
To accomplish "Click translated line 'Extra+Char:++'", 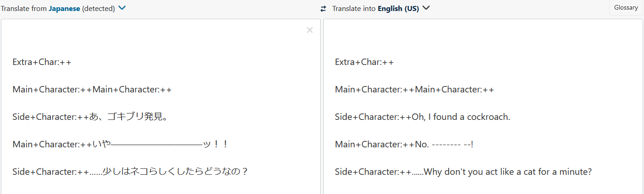I will click(364, 62).
